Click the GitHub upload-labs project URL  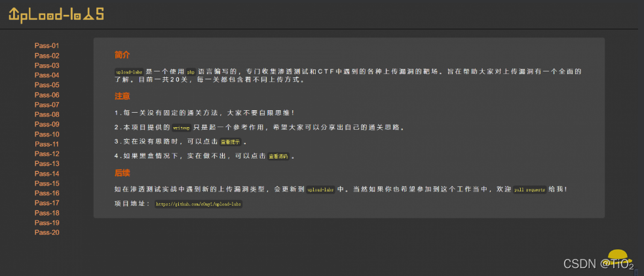(199, 204)
